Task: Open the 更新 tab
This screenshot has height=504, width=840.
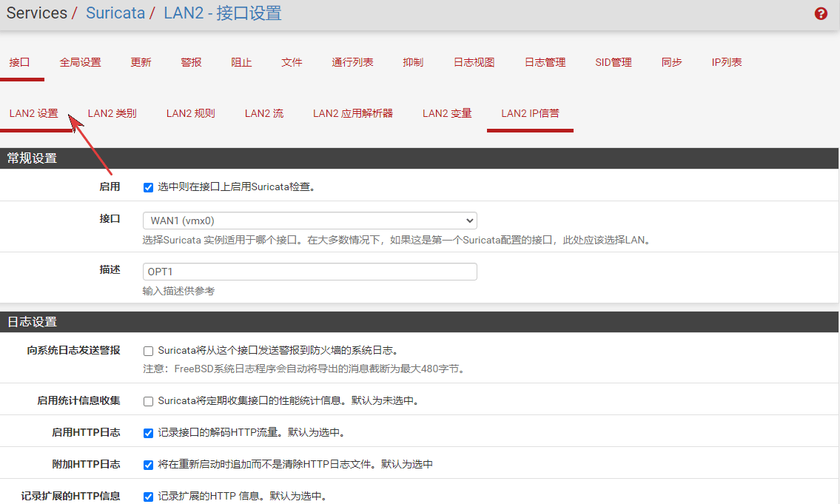Action: coord(141,62)
